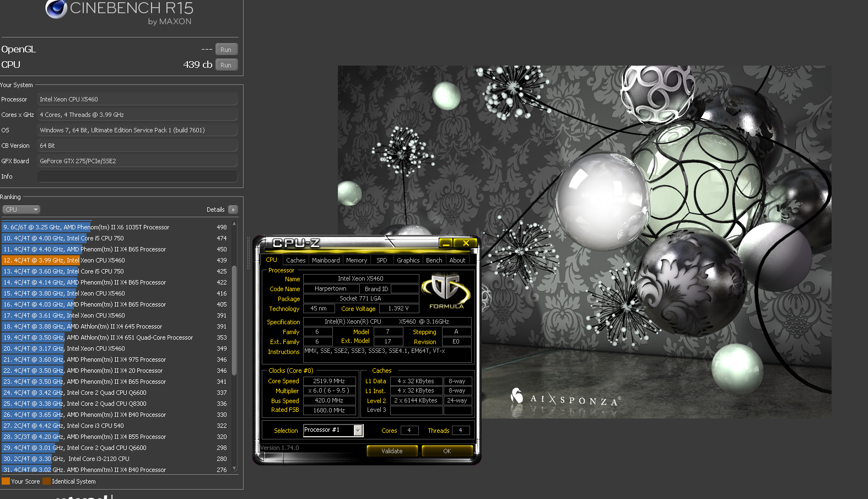Switch to the Caches tab in CPU-Z

(x=296, y=260)
